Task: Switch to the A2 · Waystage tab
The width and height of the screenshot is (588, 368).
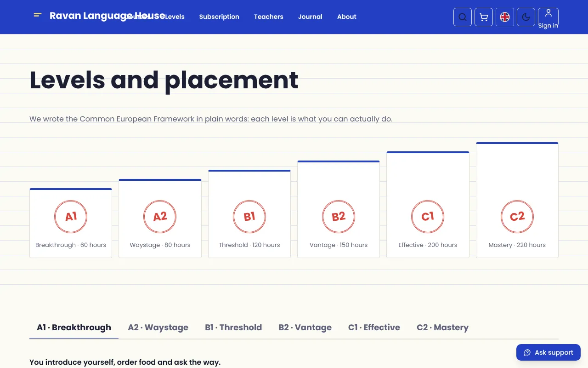Action: click(158, 328)
